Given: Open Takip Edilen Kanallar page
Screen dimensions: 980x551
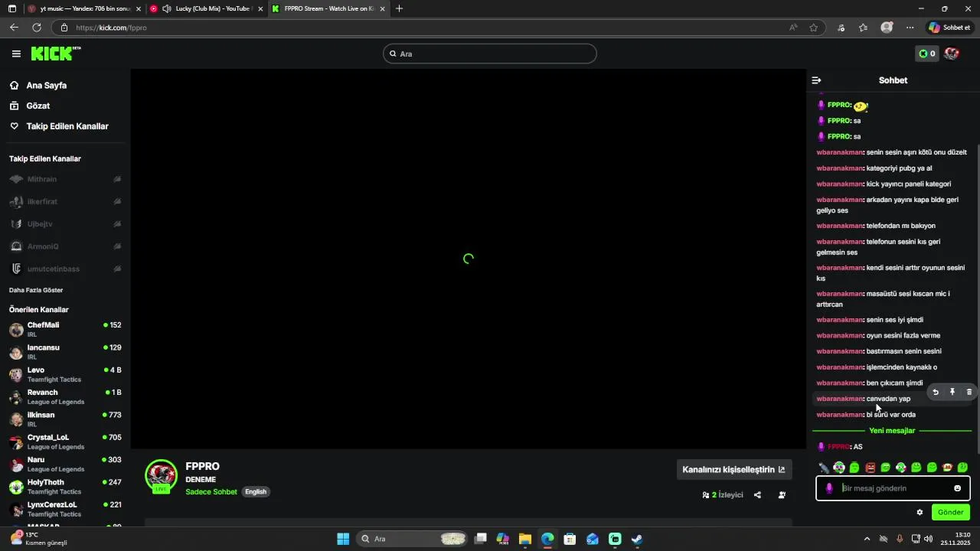Looking at the screenshot, I should (67, 126).
